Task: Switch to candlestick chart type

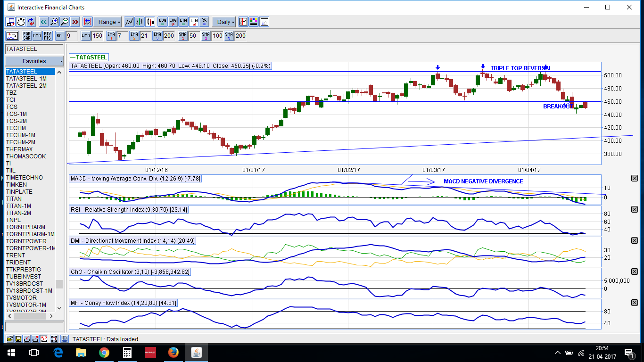Action: 150,22
